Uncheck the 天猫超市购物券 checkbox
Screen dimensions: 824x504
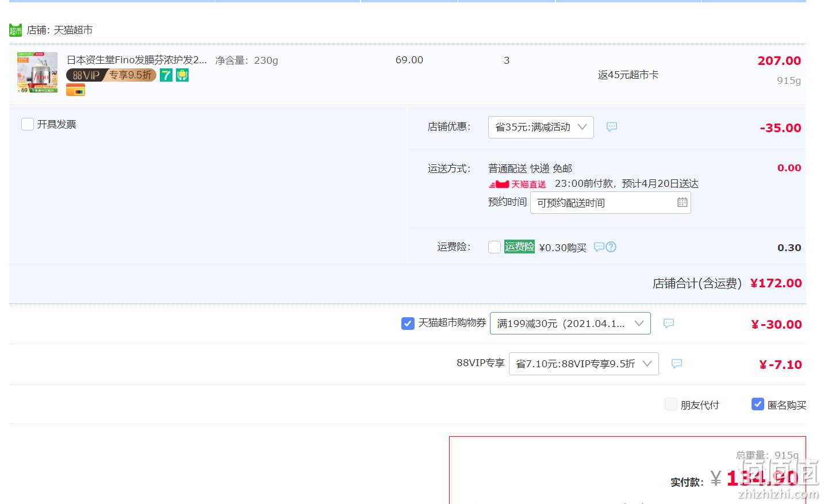click(x=408, y=324)
